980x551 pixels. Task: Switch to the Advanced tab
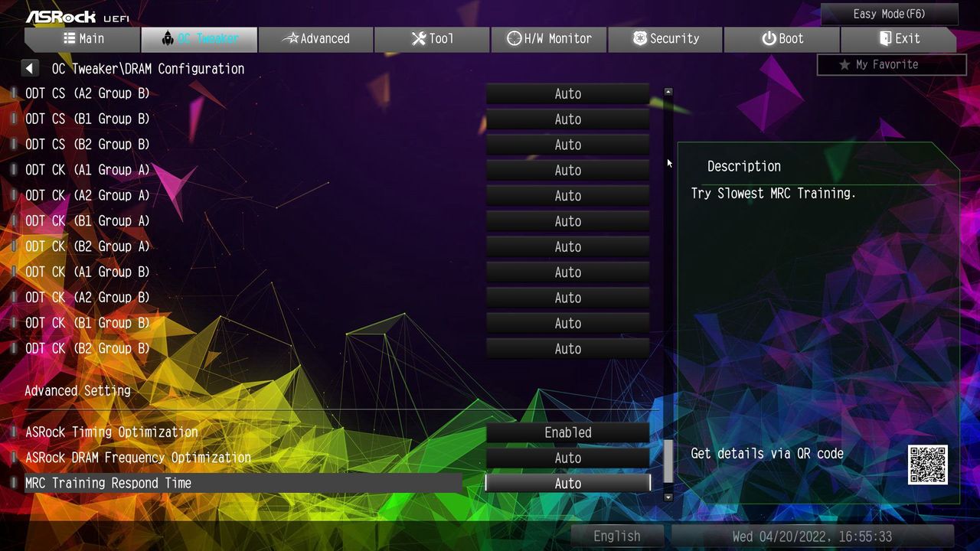click(315, 39)
